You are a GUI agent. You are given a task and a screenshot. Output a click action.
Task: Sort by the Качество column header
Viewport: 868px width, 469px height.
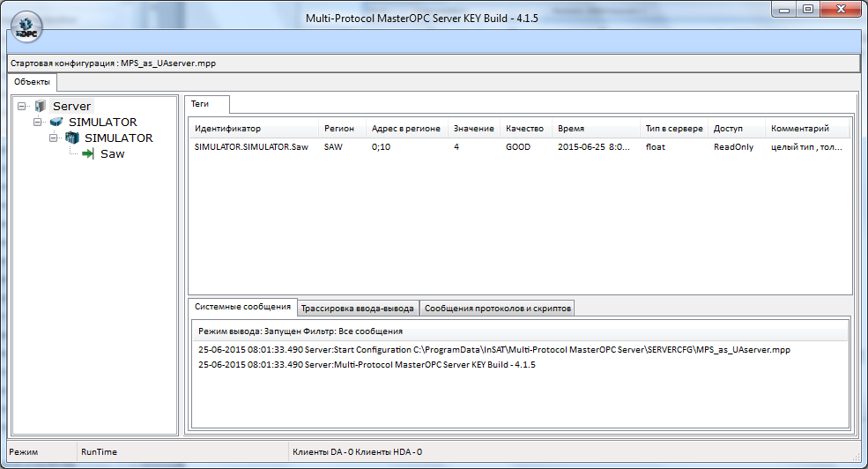(x=526, y=129)
